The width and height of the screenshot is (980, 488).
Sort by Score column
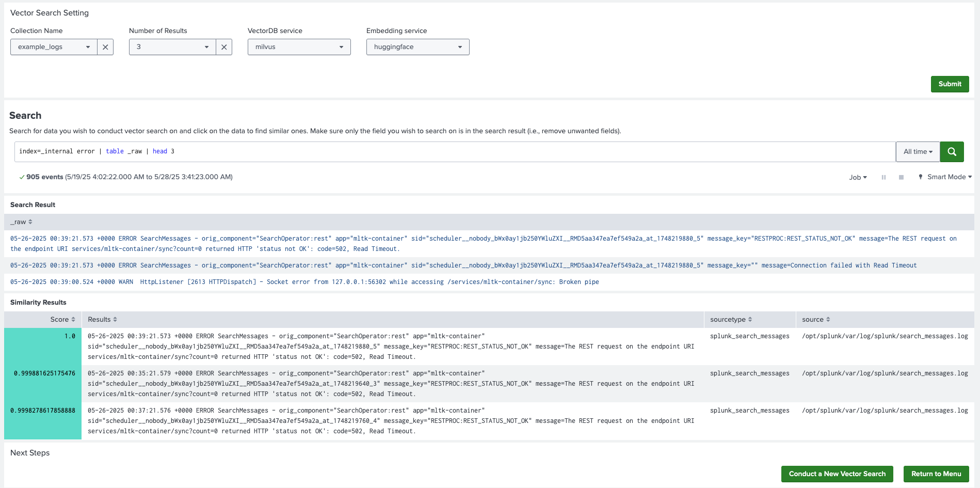[62, 320]
